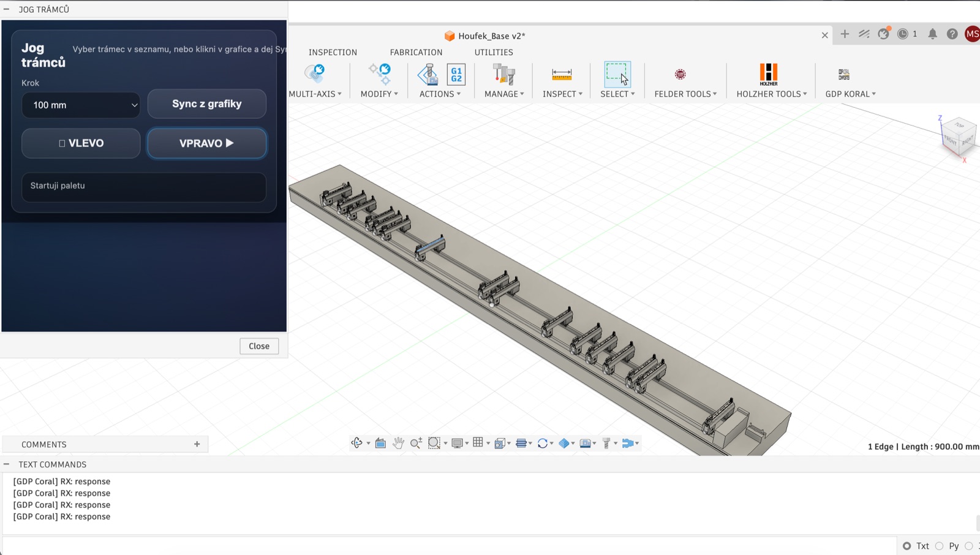Image resolution: width=980 pixels, height=555 pixels.
Task: Click the VLEVO jog button
Action: (x=81, y=143)
